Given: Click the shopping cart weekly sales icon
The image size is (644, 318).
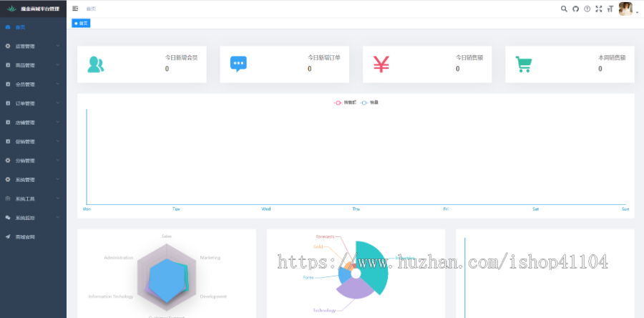Looking at the screenshot, I should [524, 64].
